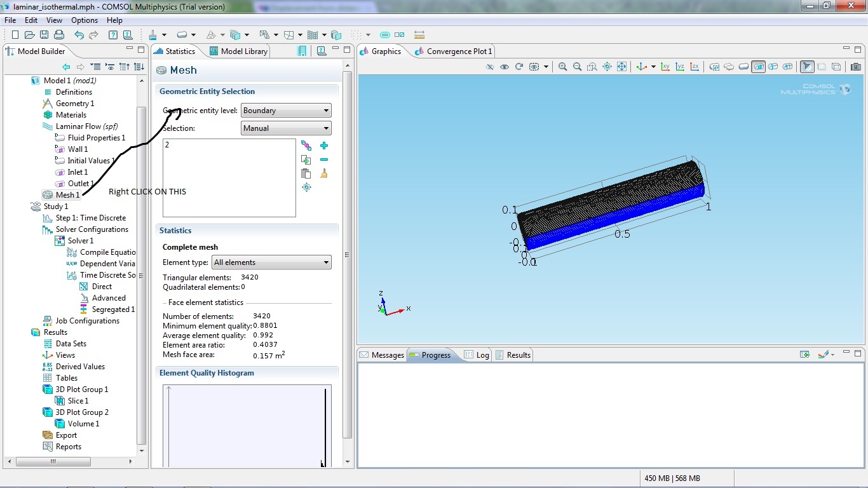Viewport: 868px width, 488px height.
Task: Open the Element type dropdown
Action: tap(272, 262)
